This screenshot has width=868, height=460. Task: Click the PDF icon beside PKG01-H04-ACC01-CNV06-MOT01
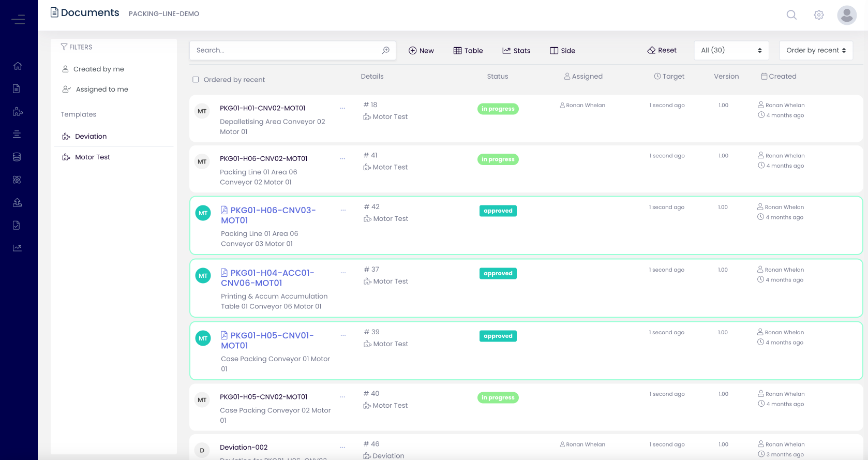pos(225,273)
